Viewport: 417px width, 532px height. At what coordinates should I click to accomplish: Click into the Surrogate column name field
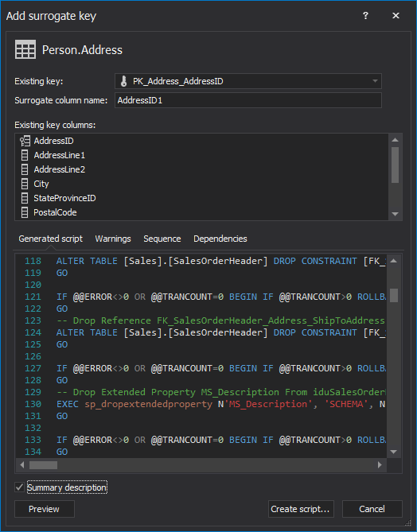click(247, 100)
